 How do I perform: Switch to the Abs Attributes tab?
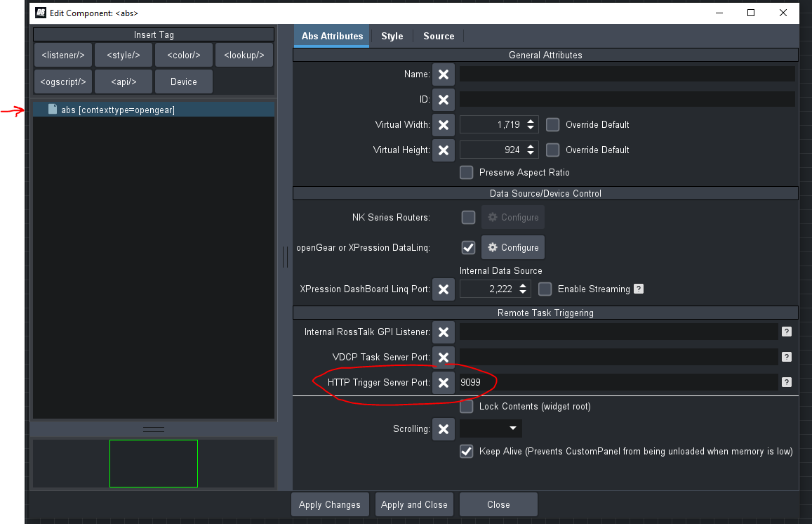point(332,36)
